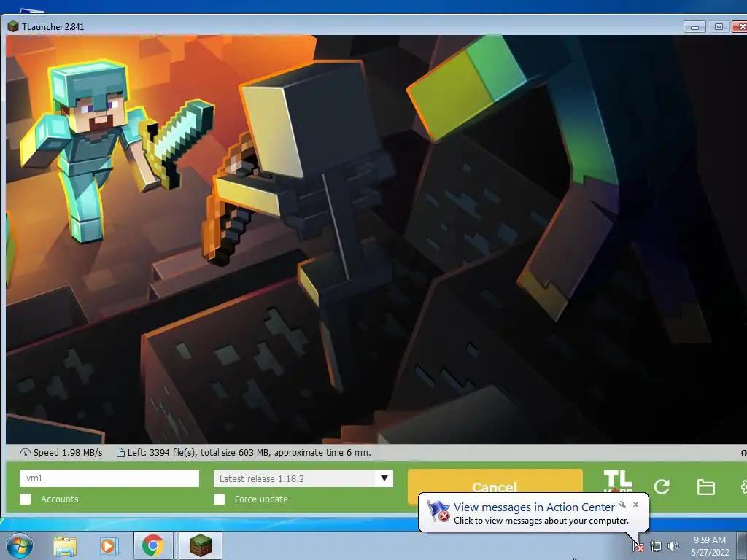Enable the Force update checkbox

tap(219, 499)
